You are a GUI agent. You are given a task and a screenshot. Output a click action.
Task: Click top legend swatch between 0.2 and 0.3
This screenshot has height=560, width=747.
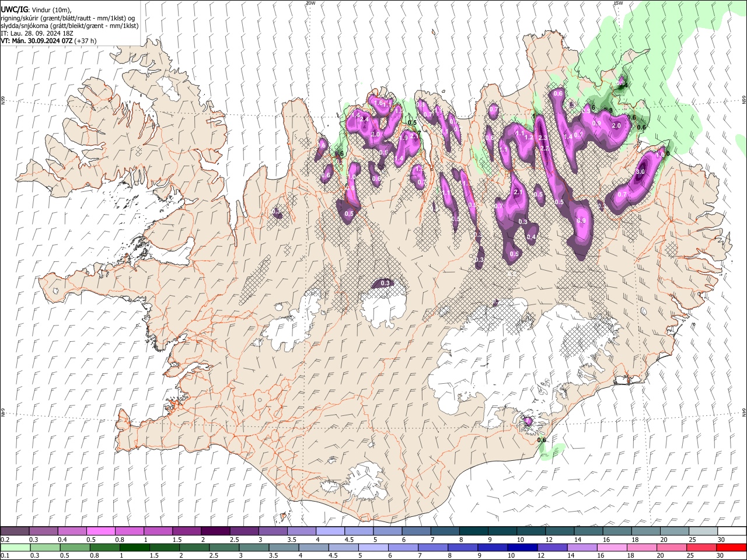pyautogui.click(x=15, y=531)
